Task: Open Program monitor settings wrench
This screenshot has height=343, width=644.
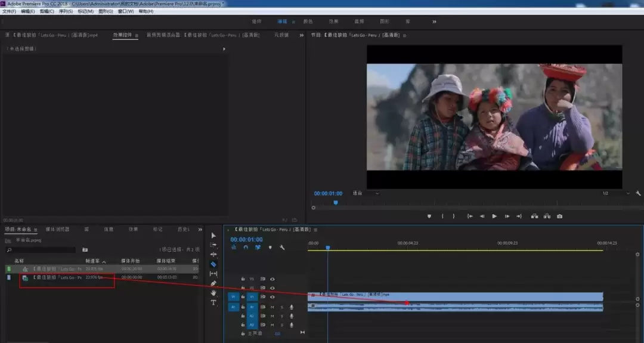Action: click(x=638, y=193)
